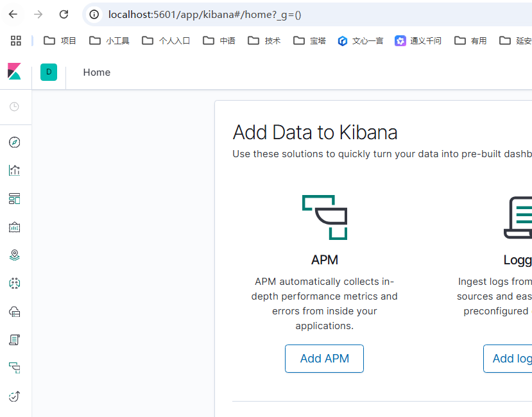Click the Kibana logo
The width and height of the screenshot is (532, 417).
point(15,72)
